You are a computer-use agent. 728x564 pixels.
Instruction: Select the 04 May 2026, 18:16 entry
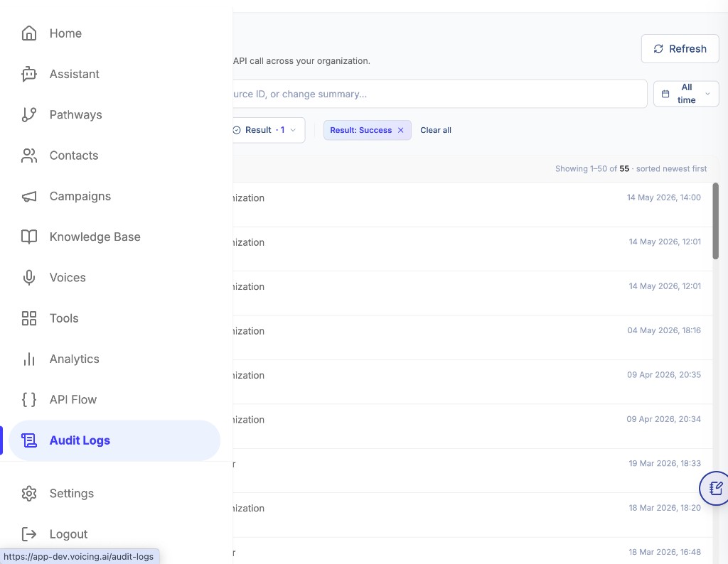click(472, 337)
